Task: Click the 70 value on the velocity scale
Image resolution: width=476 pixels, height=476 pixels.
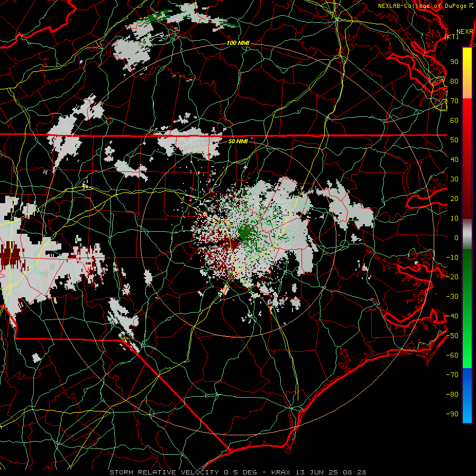Action: 454,101
